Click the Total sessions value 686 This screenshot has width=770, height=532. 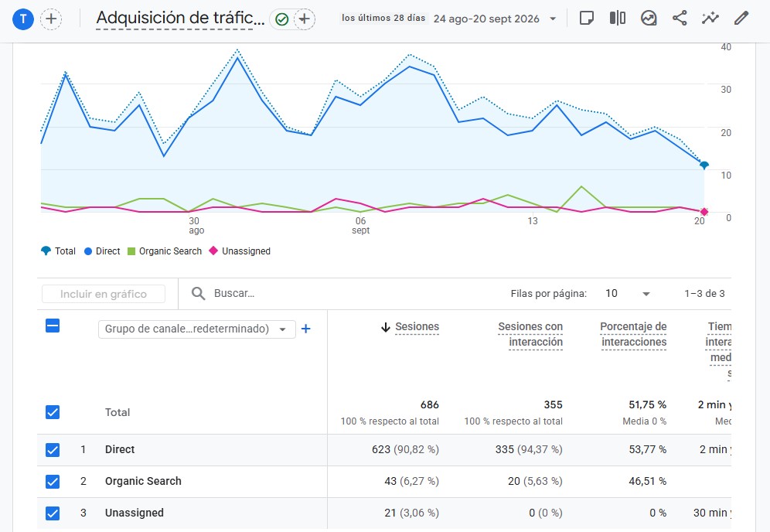pyautogui.click(x=430, y=404)
